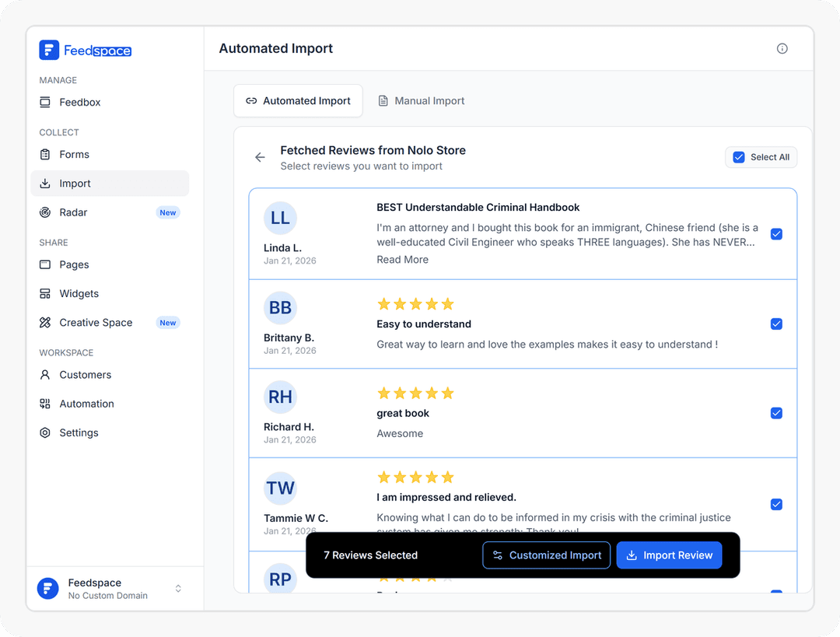Viewport: 840px width, 637px height.
Task: Open the info icon beside Automated Import
Action: click(x=782, y=49)
